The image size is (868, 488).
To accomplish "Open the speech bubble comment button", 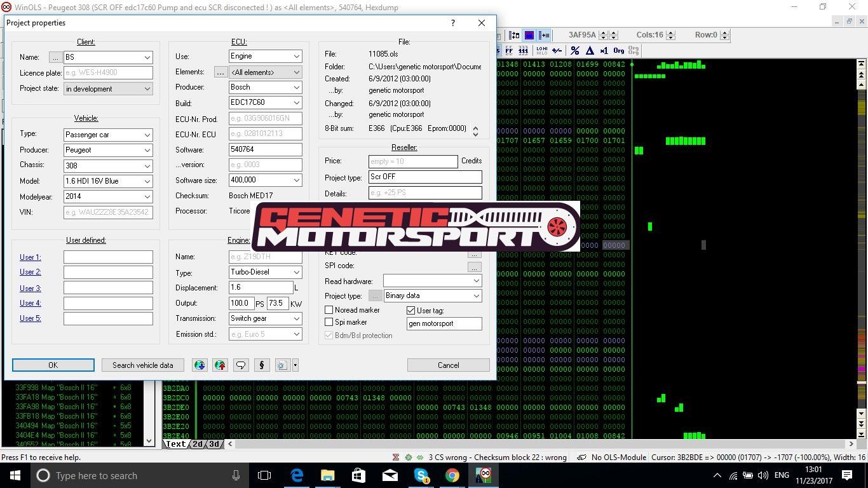I will pos(241,365).
